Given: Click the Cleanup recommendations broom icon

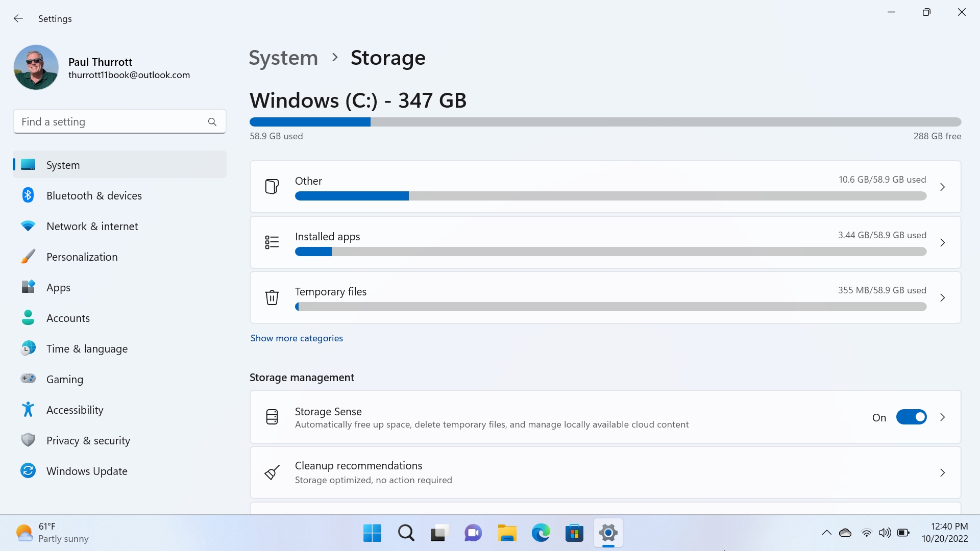Looking at the screenshot, I should coord(272,472).
